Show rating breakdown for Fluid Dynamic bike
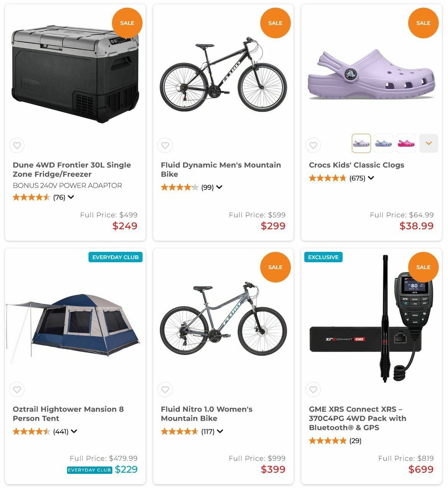448x488 pixels. point(219,187)
